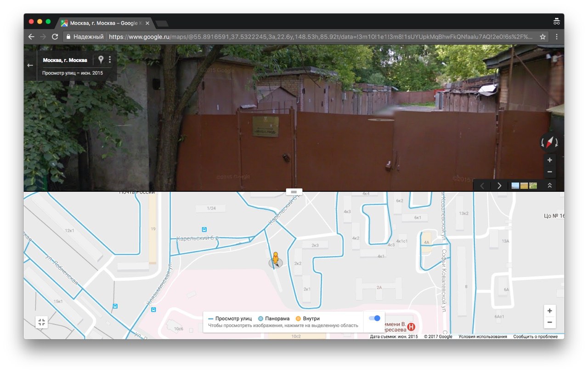Image resolution: width=588 pixels, height=373 pixels.
Task: Click the Просмотр улиц legend item
Action: [230, 318]
